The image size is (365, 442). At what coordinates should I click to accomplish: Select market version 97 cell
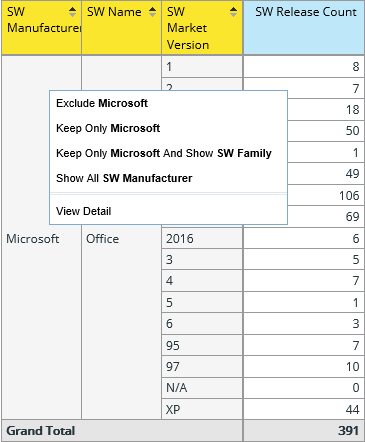pos(202,367)
